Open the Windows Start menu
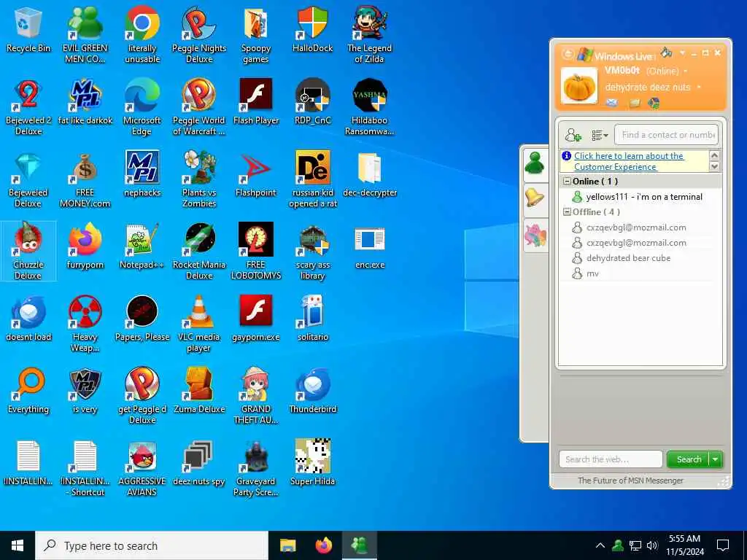The width and height of the screenshot is (747, 560). 18,545
